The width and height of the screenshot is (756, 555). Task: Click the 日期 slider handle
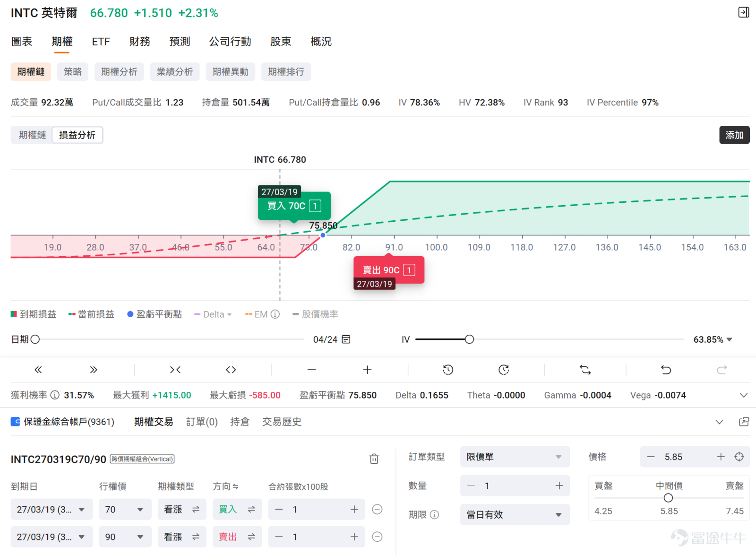pos(35,339)
